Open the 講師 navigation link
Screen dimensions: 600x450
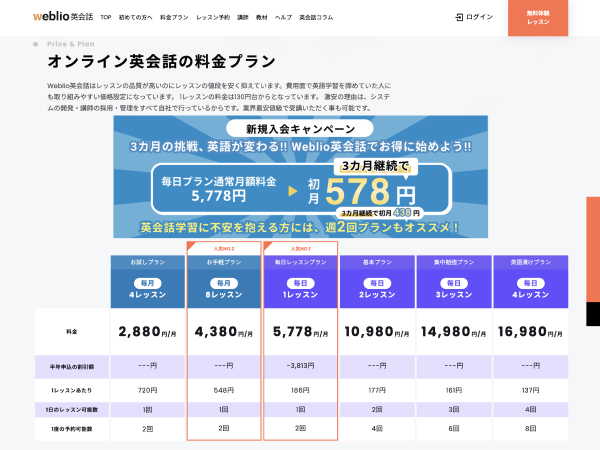click(x=243, y=18)
